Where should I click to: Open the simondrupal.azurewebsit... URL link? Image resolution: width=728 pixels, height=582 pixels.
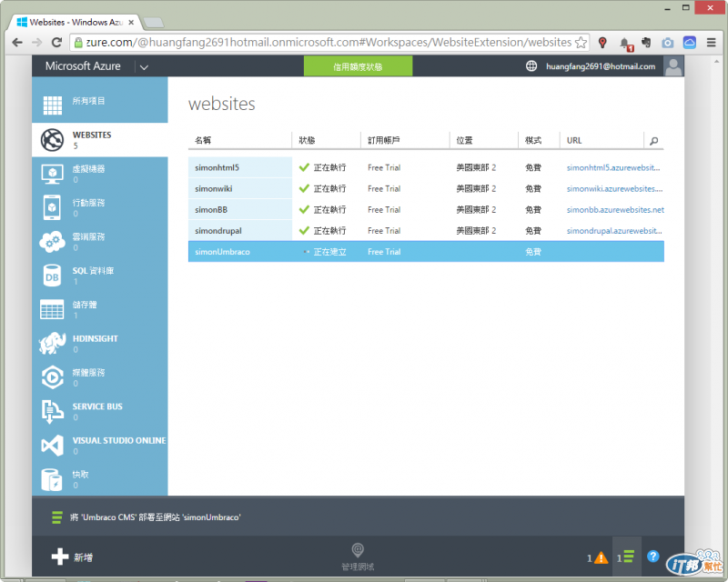614,231
